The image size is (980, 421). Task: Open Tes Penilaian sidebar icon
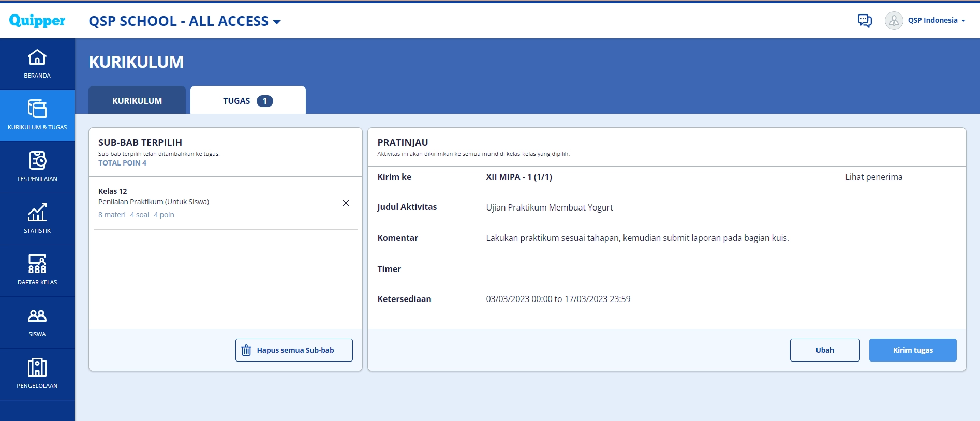(x=37, y=161)
